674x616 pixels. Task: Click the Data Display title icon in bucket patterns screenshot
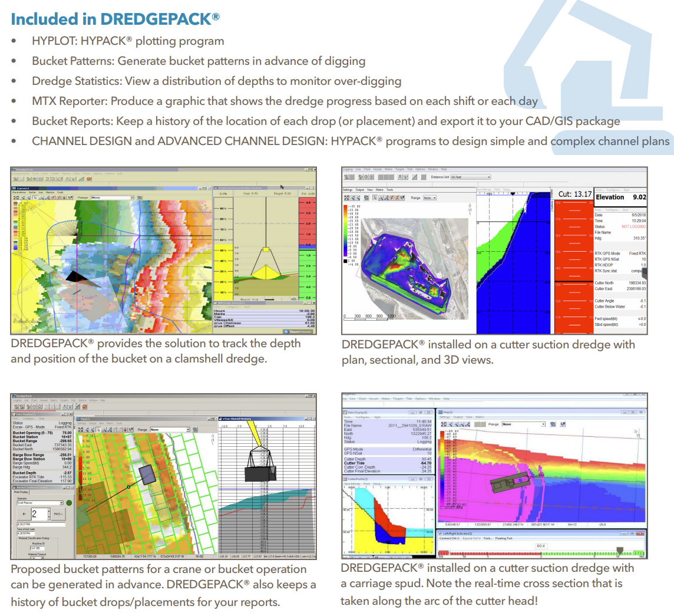pyautogui.click(x=14, y=414)
